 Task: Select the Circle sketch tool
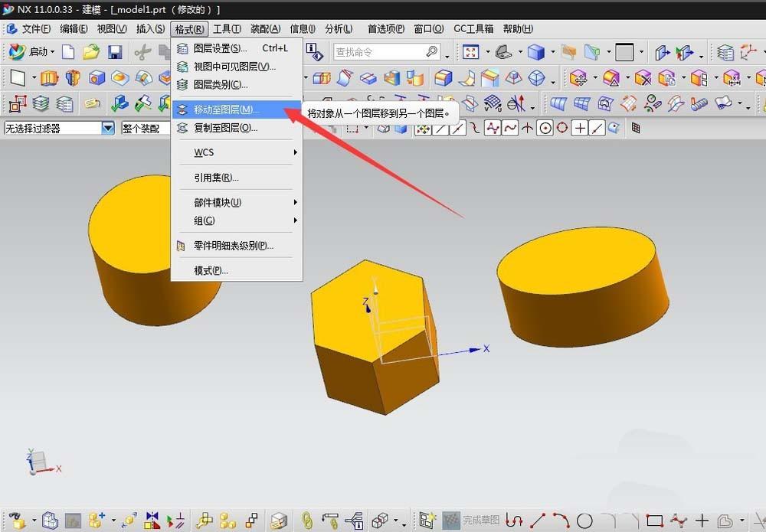(x=584, y=521)
